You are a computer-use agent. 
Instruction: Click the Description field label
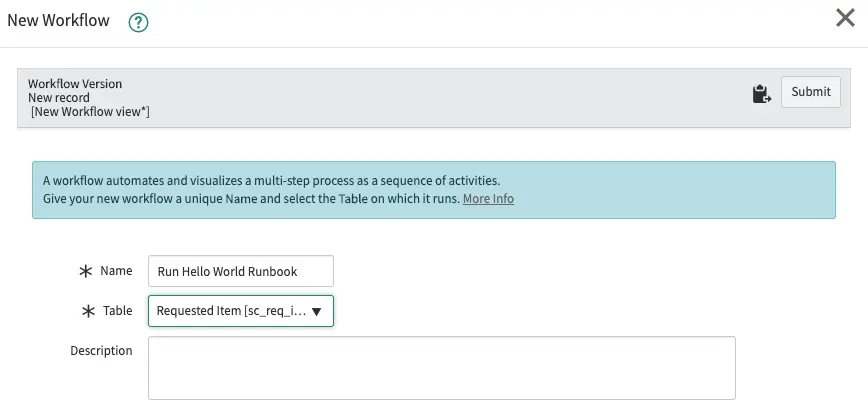(x=101, y=351)
